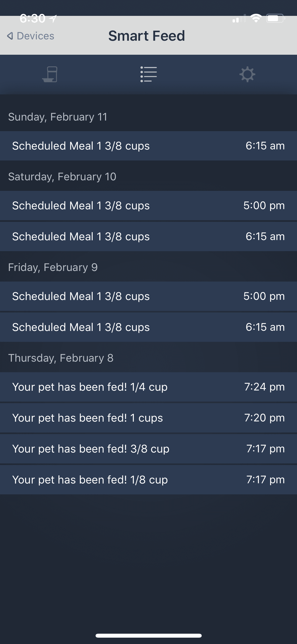The width and height of the screenshot is (297, 644).
Task: Select the feeding history list icon
Action: point(148,74)
